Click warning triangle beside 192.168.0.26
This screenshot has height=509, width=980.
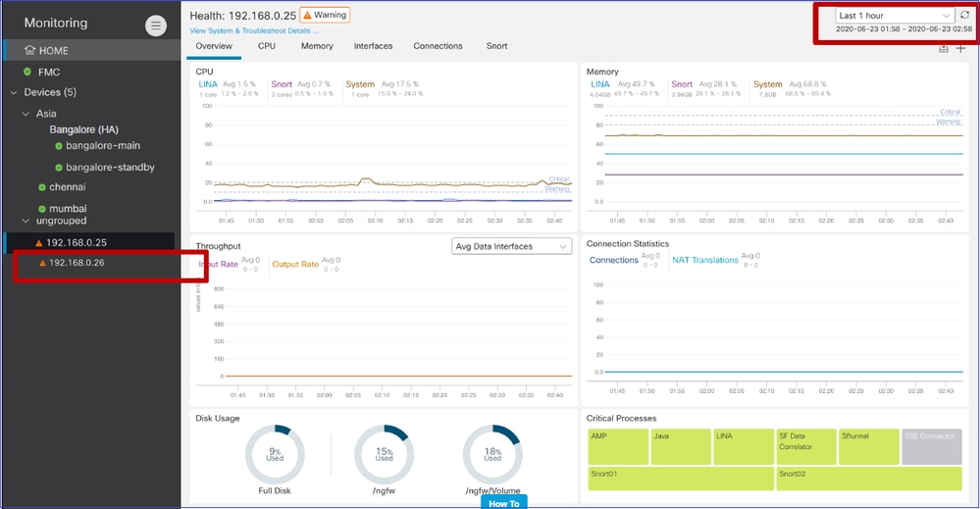pyautogui.click(x=42, y=263)
